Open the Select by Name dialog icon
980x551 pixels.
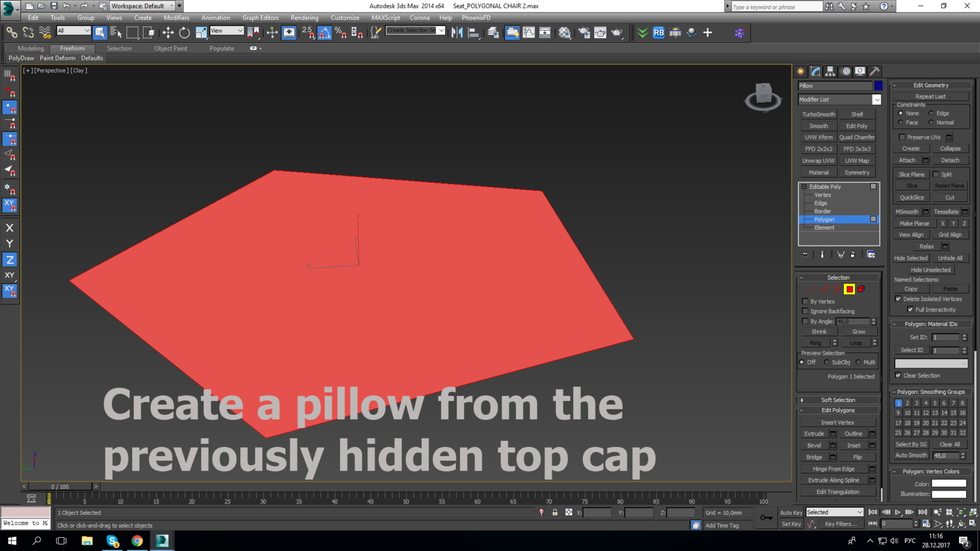click(116, 32)
